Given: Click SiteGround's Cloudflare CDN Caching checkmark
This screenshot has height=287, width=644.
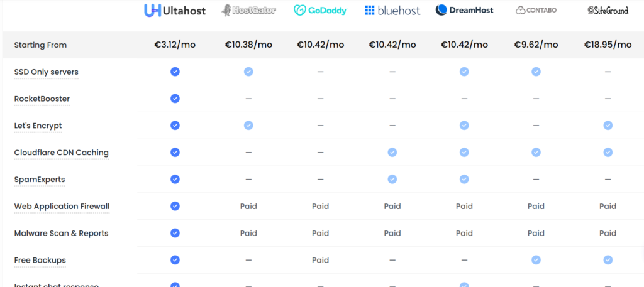Looking at the screenshot, I should tap(608, 152).
